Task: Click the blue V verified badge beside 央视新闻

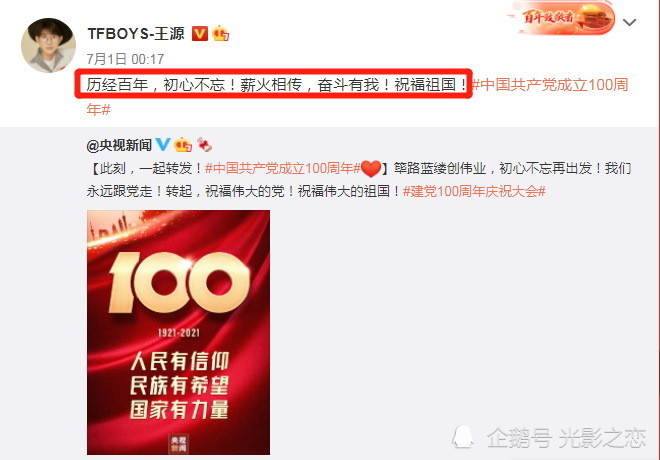Action: click(x=163, y=144)
